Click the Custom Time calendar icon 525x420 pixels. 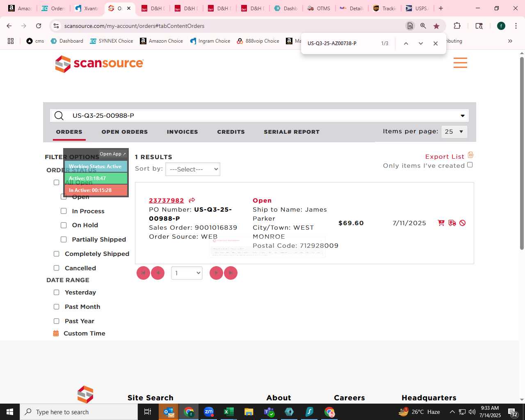56,333
